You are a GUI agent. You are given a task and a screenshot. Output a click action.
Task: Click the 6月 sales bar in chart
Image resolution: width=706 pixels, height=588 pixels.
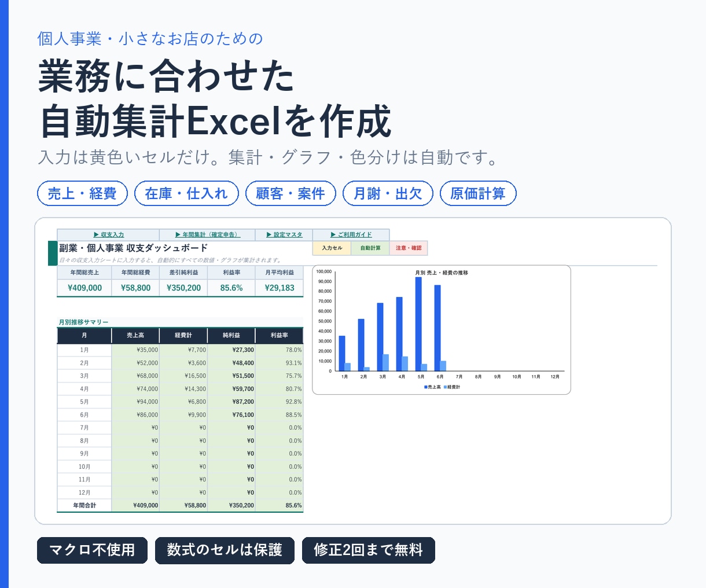(x=437, y=328)
